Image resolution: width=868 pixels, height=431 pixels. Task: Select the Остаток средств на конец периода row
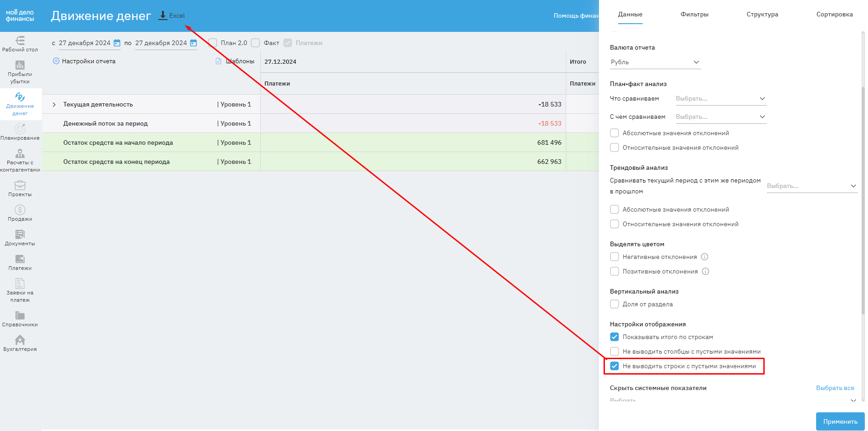(x=320, y=162)
